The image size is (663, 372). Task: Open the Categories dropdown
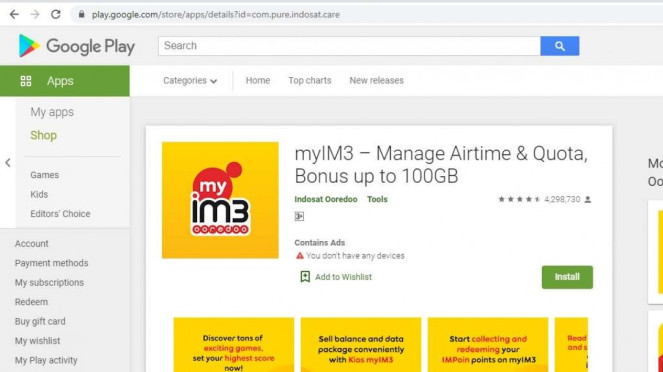[x=190, y=80]
